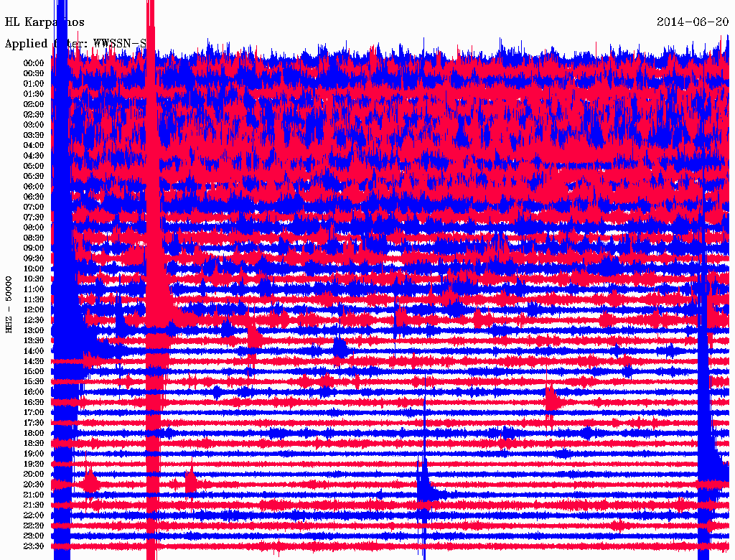Select the 17:00 time row label
The width and height of the screenshot is (735, 560).
34,413
